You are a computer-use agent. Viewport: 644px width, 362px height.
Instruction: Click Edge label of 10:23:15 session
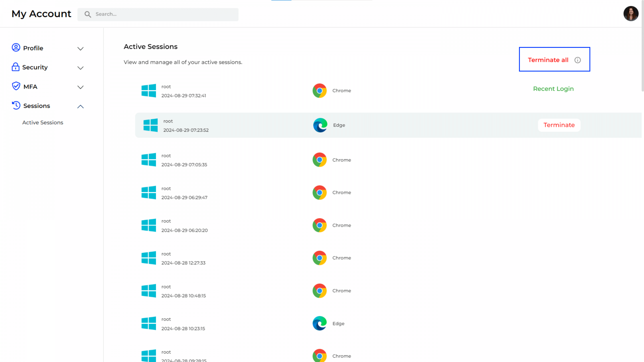coord(338,324)
